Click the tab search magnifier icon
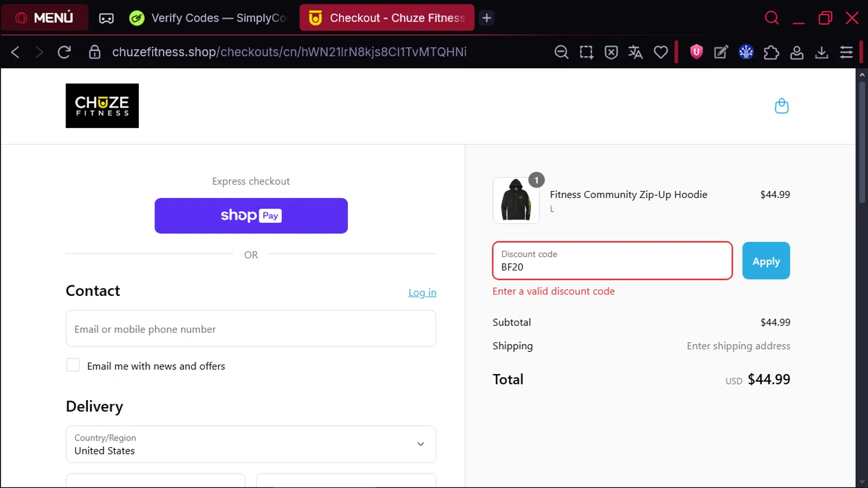The image size is (868, 488). tap(771, 18)
